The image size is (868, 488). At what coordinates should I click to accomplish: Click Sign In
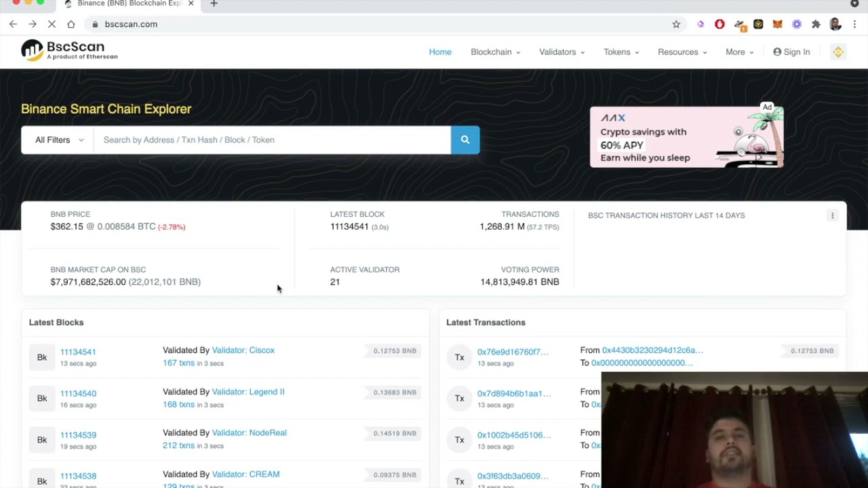point(791,52)
